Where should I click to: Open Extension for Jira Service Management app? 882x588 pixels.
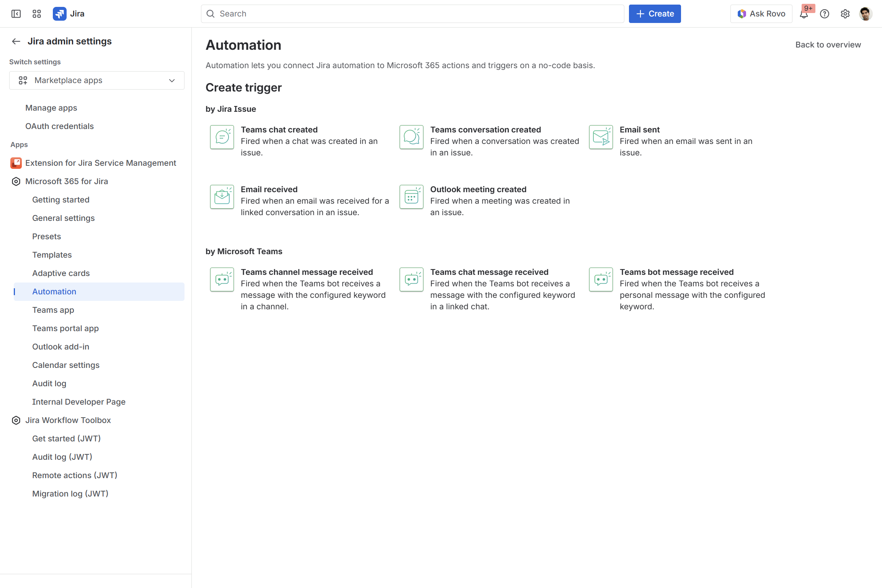tap(101, 163)
